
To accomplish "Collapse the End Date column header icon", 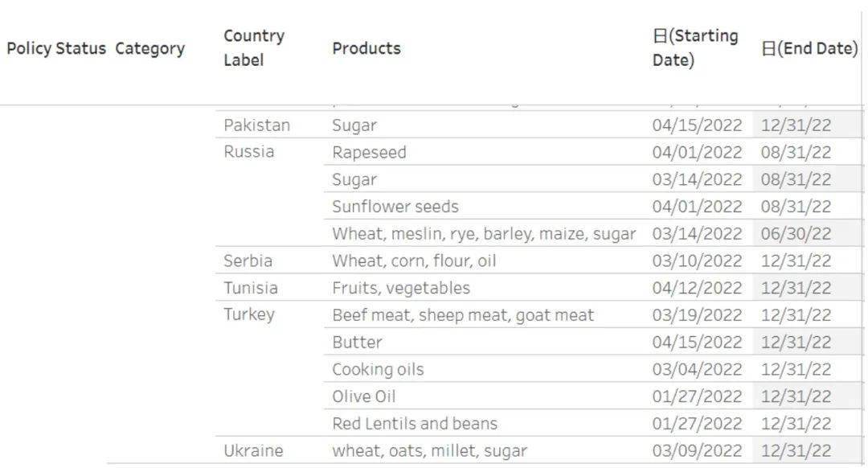I will pos(768,48).
